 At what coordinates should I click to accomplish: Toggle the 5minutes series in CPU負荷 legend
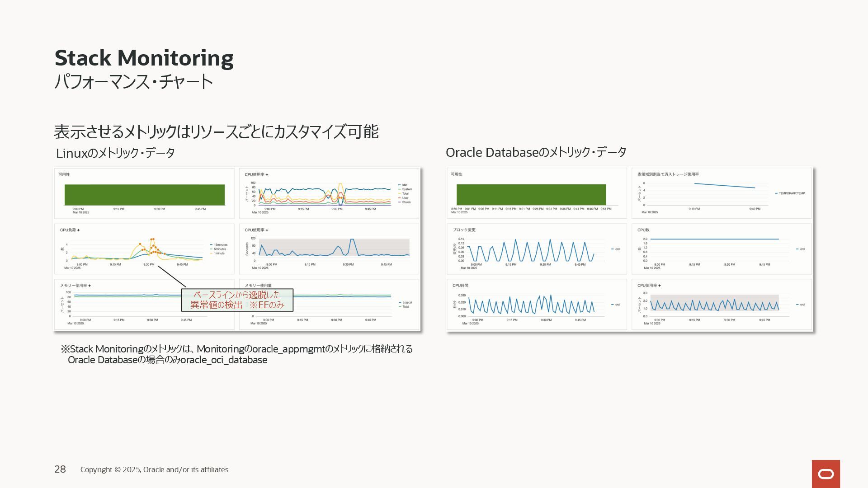218,249
